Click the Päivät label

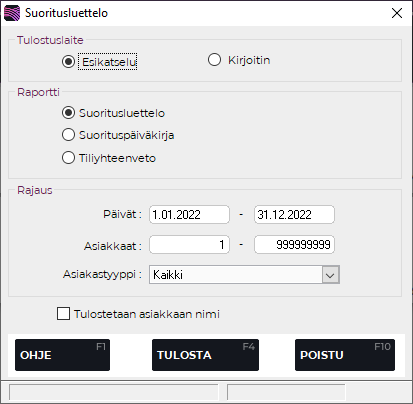point(122,214)
